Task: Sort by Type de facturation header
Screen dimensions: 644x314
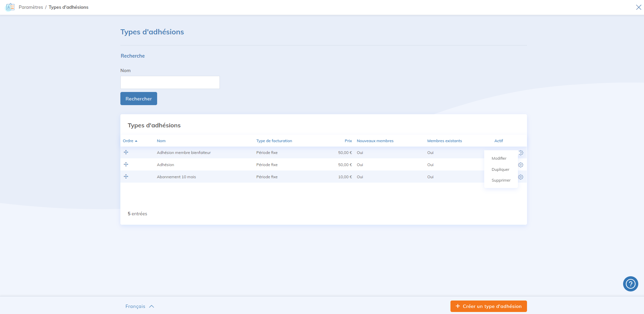Action: [x=274, y=141]
